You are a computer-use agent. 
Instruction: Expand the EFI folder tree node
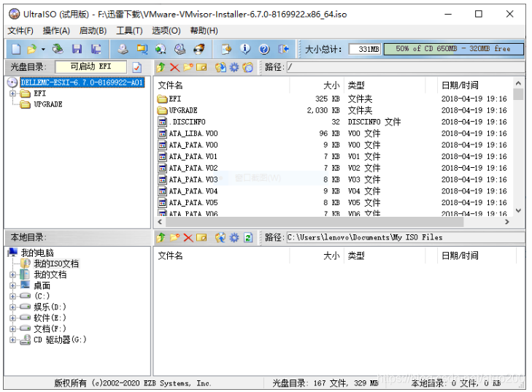tap(13, 93)
